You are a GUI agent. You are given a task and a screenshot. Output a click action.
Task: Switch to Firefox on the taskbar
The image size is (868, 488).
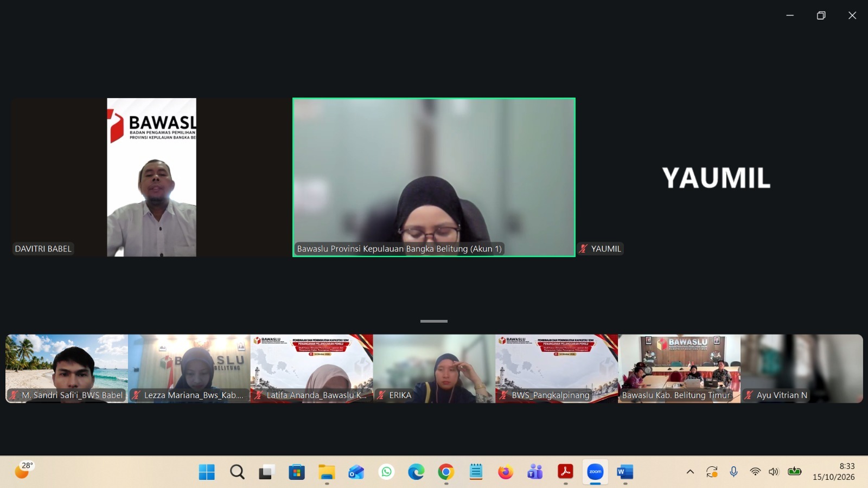tap(506, 472)
